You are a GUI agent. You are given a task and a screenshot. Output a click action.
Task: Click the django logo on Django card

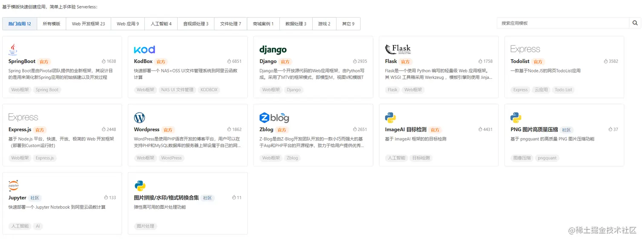(273, 49)
